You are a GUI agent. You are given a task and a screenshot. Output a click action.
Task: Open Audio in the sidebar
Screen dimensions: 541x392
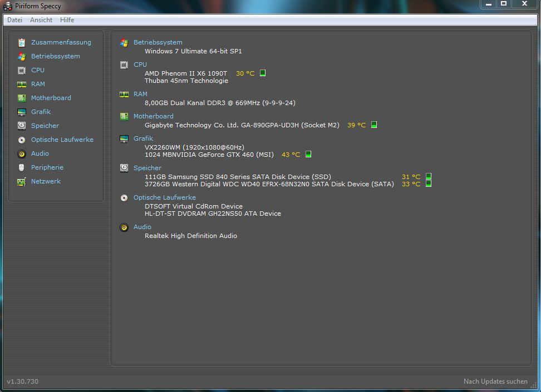point(40,154)
